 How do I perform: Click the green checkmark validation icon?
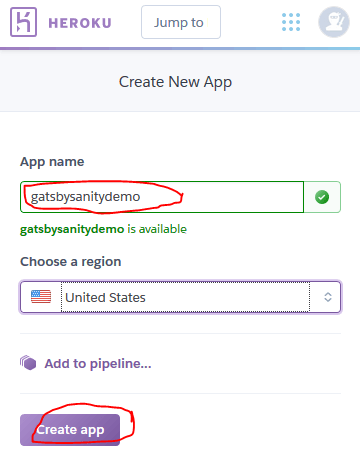(322, 197)
